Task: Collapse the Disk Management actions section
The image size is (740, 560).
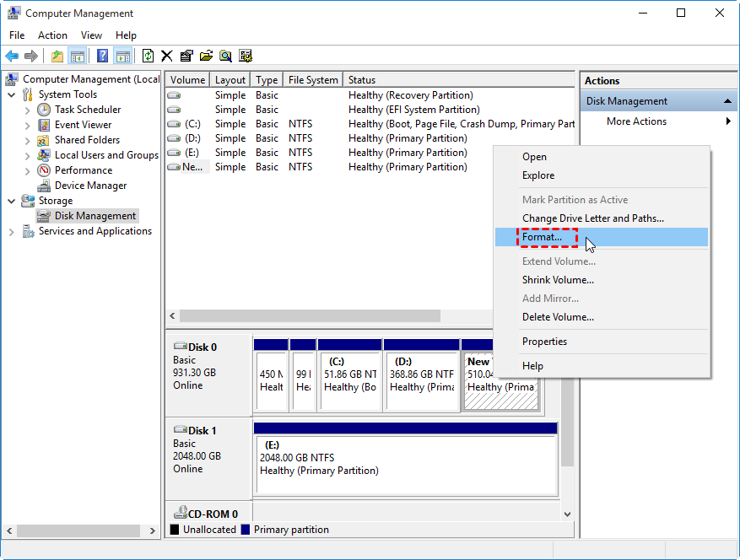Action: click(727, 101)
